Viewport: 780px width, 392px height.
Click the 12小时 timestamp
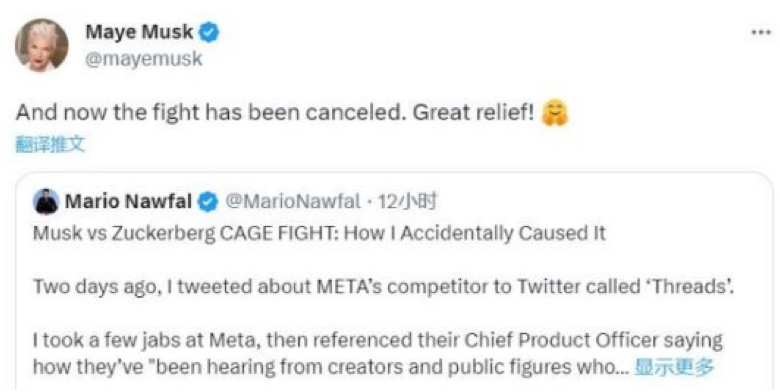pyautogui.click(x=407, y=201)
